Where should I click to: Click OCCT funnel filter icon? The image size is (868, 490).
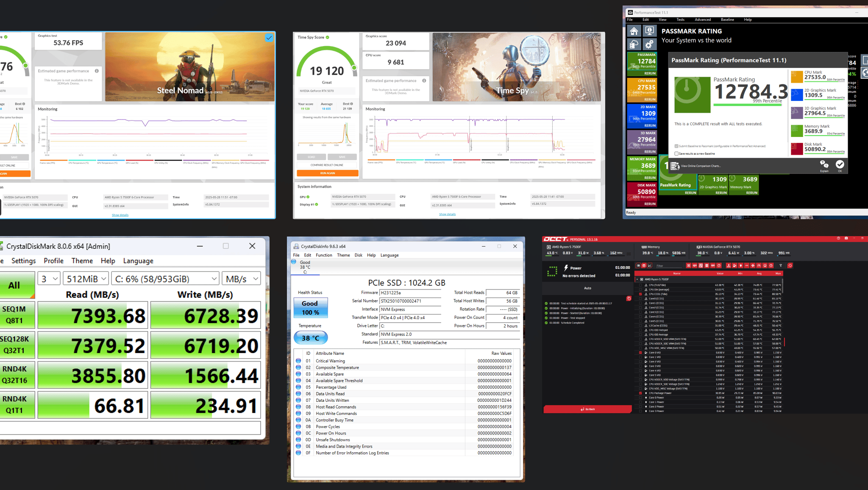[x=781, y=266]
